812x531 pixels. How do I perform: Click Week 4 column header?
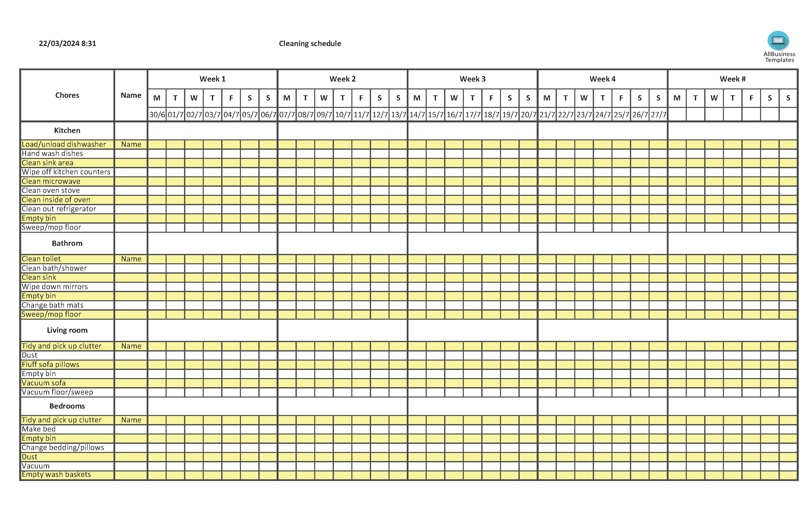[600, 78]
